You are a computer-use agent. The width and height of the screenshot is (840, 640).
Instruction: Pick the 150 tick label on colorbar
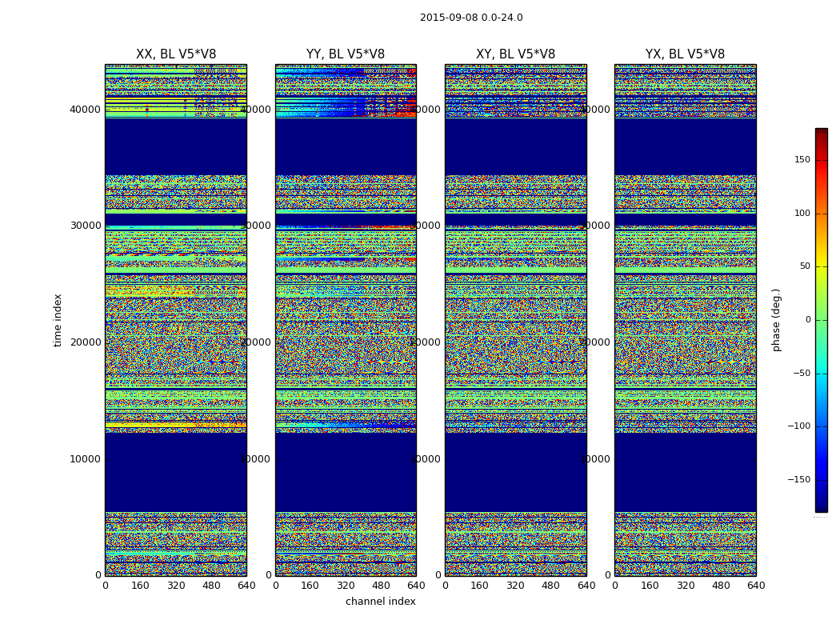click(x=802, y=160)
